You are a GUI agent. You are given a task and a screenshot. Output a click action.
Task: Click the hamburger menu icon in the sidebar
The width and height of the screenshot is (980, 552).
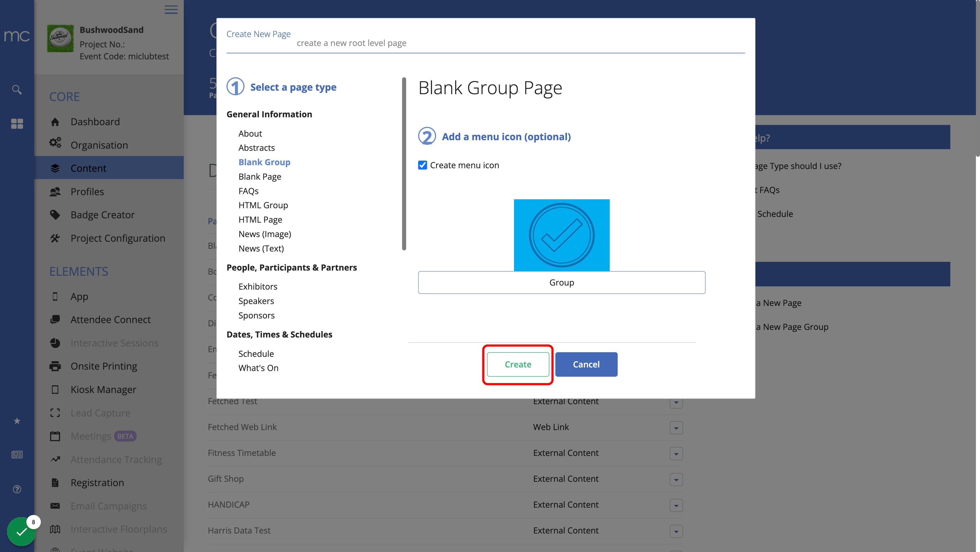pyautogui.click(x=171, y=10)
